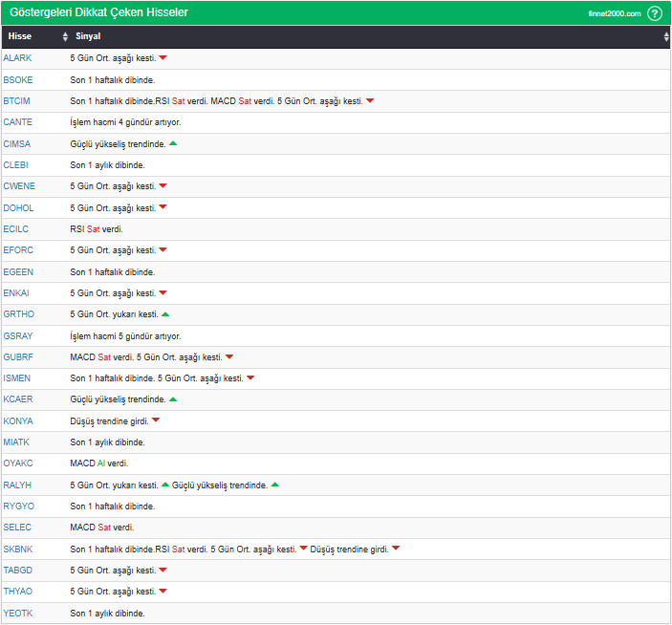Open SELEC stock link

(17, 528)
